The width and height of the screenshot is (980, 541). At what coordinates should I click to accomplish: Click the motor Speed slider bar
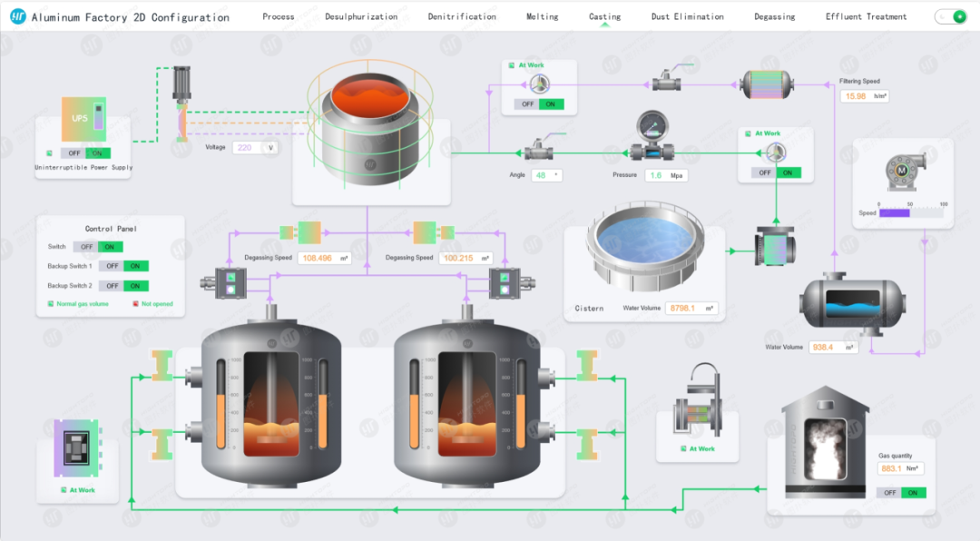point(912,213)
